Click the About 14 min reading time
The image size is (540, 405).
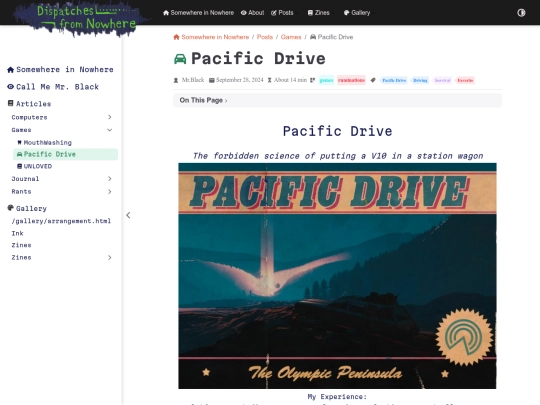tap(290, 80)
